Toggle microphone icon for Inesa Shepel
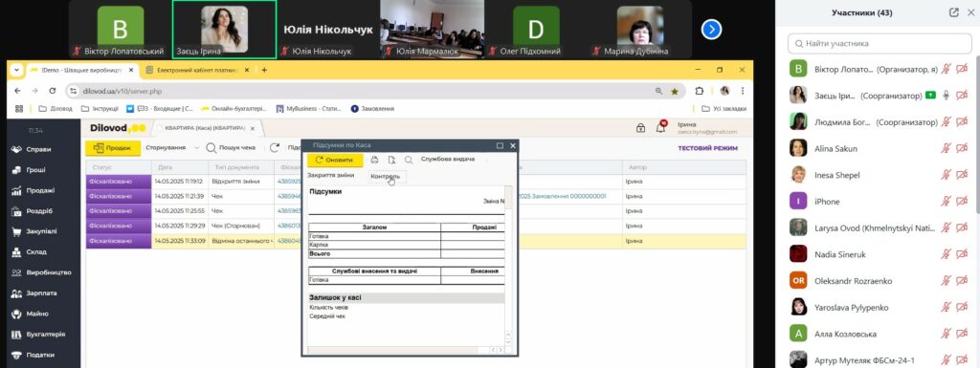This screenshot has height=368, width=980. (x=947, y=175)
